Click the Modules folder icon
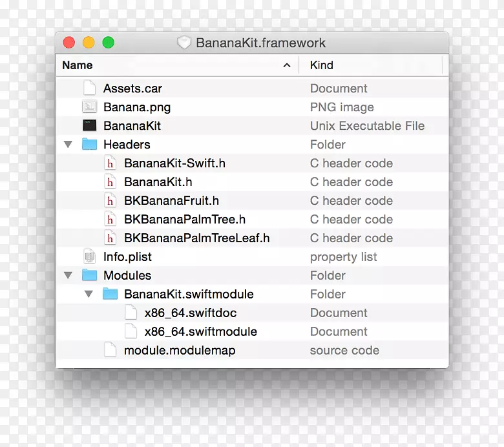Screen dimensions: 504x447 pos(89,276)
